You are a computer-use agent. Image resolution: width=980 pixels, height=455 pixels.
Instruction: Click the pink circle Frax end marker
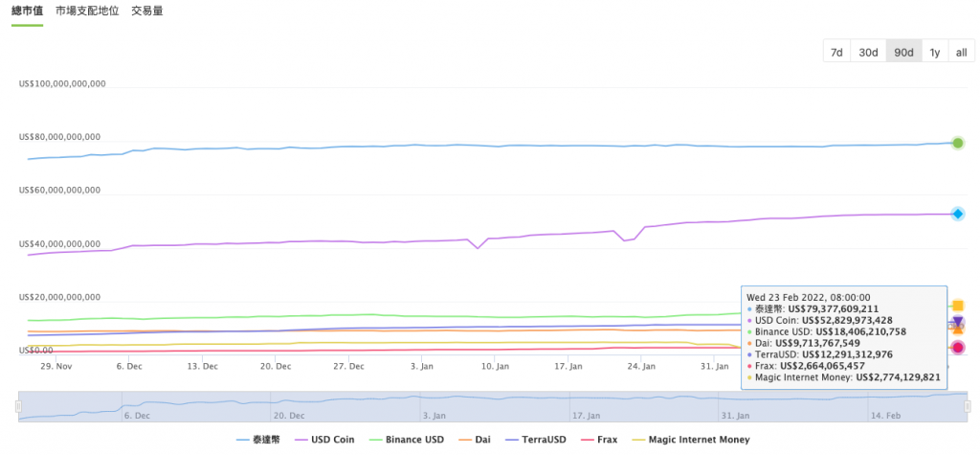(957, 348)
